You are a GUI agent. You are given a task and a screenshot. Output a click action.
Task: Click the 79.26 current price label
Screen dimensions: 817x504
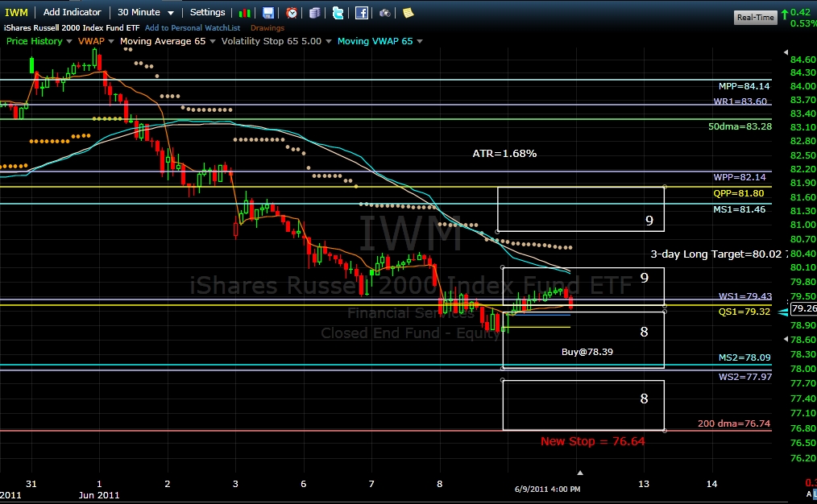point(804,308)
